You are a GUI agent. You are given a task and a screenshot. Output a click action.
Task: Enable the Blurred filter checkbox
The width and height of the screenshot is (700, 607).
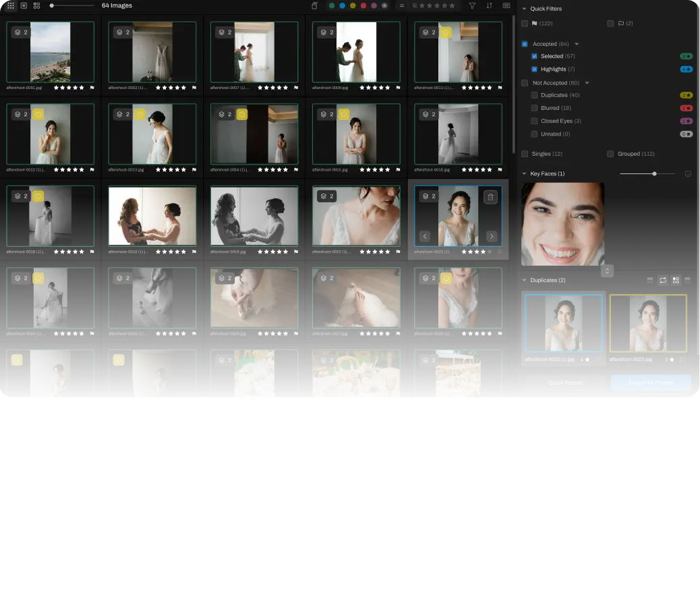pyautogui.click(x=535, y=108)
